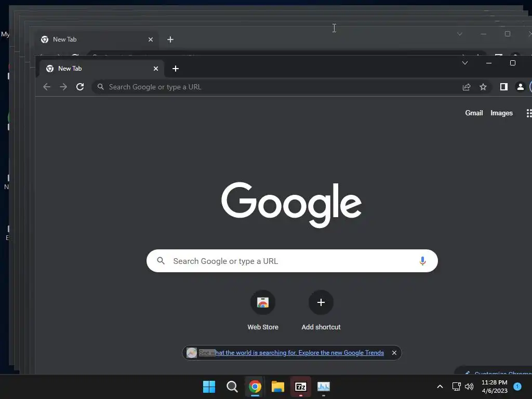This screenshot has width=532, height=399.
Task: Click the Google search box on the page
Action: coord(292,261)
